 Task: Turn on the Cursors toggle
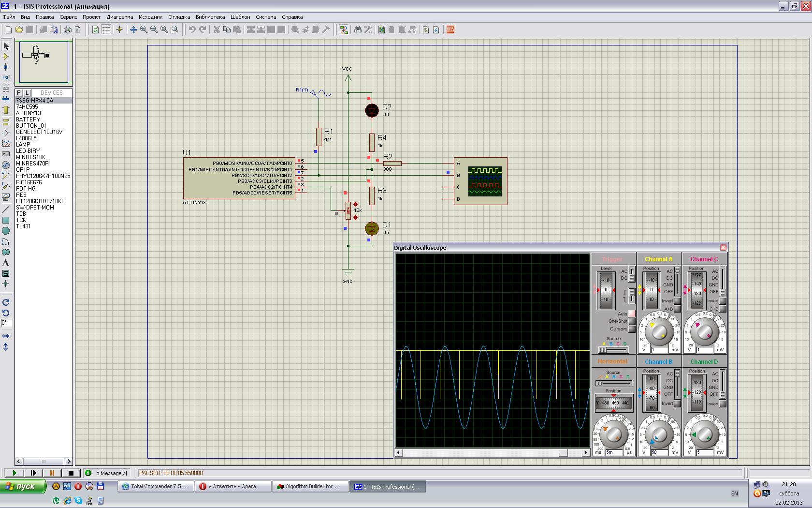[632, 329]
